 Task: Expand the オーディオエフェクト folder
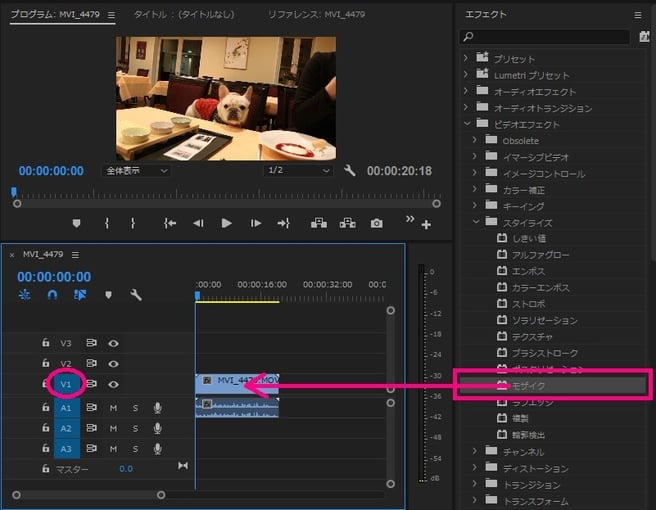[x=466, y=92]
